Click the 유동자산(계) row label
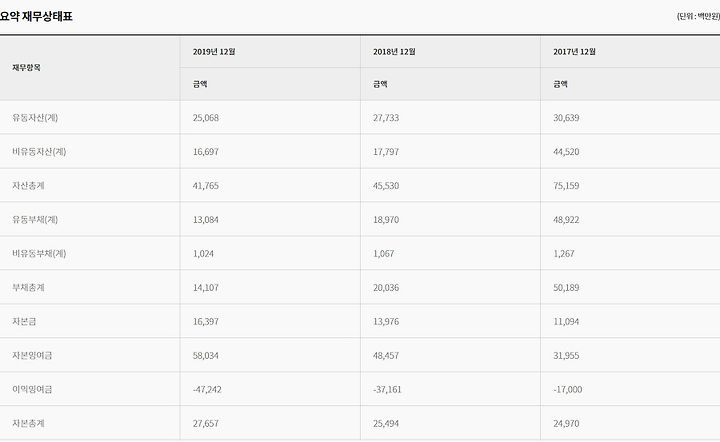Viewport: 720px width, 442px height. (35, 118)
